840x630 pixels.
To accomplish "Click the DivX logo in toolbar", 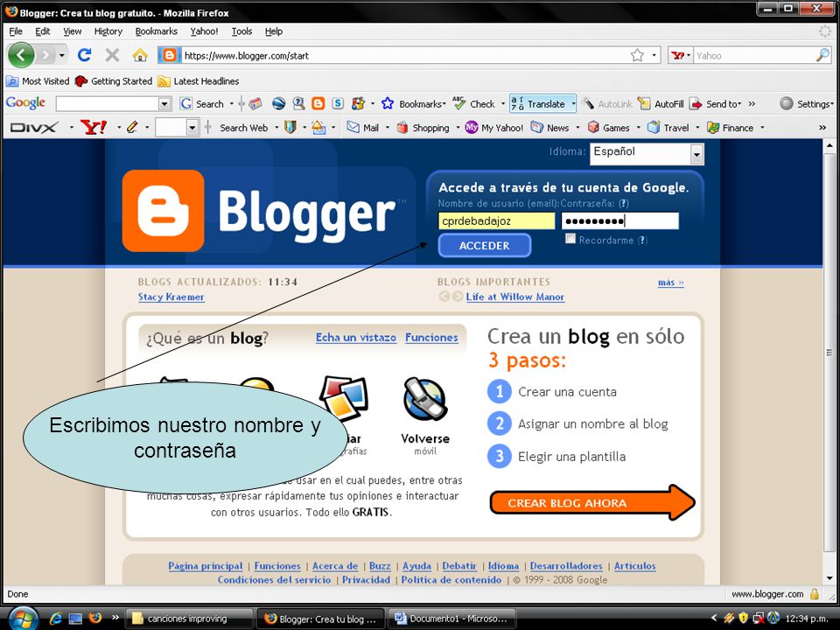I will coord(34,128).
